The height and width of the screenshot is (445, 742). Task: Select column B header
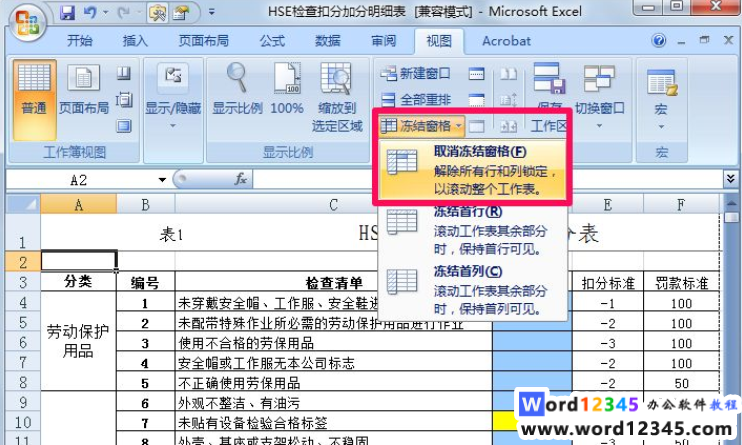pyautogui.click(x=145, y=205)
